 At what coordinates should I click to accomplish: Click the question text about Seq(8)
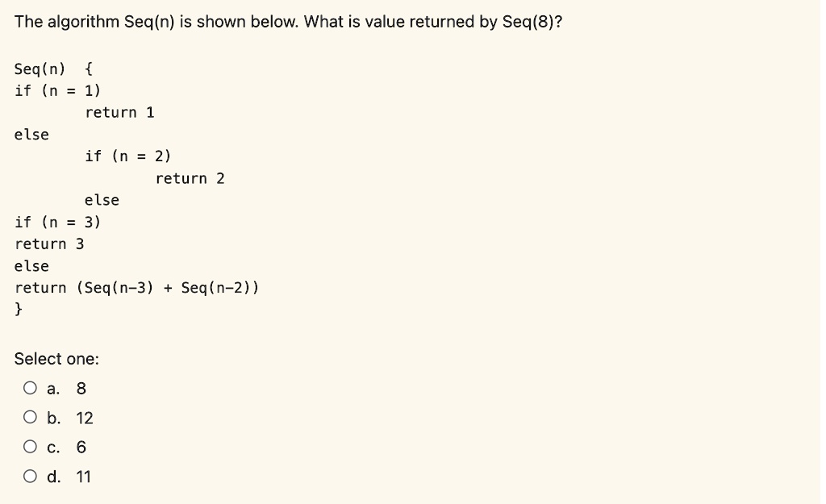tap(288, 22)
